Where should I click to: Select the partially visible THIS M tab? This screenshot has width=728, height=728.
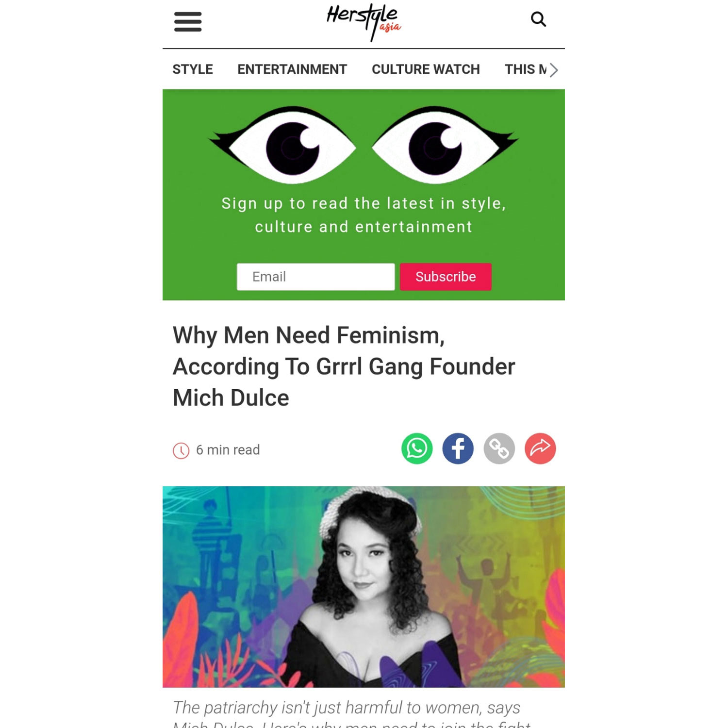point(526,69)
